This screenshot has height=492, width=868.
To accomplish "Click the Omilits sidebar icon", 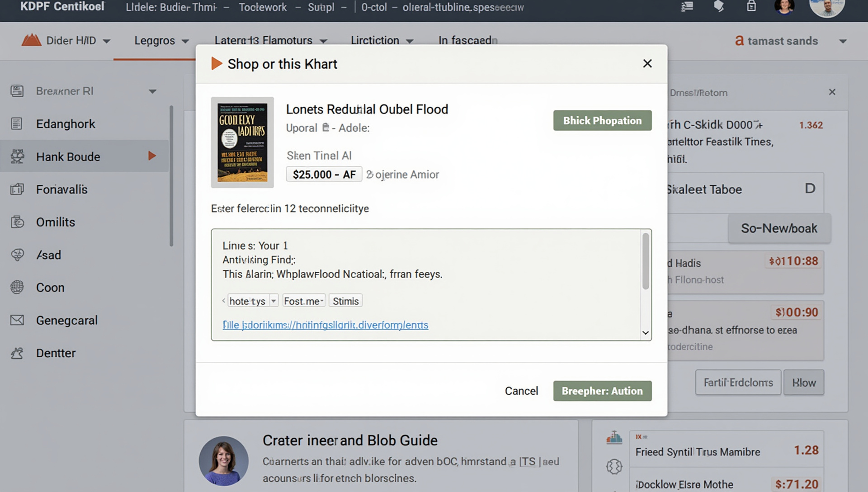I will [17, 222].
